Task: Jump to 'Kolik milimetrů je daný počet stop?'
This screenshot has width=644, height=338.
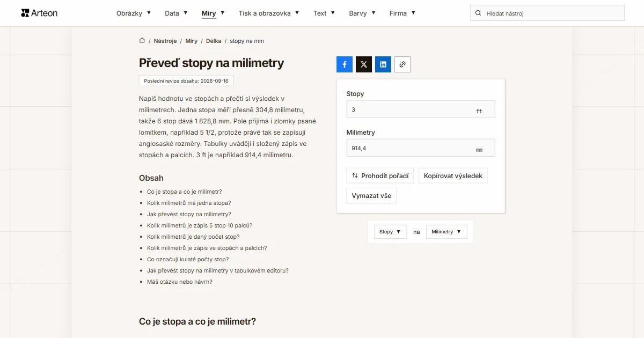Action: coord(193,237)
